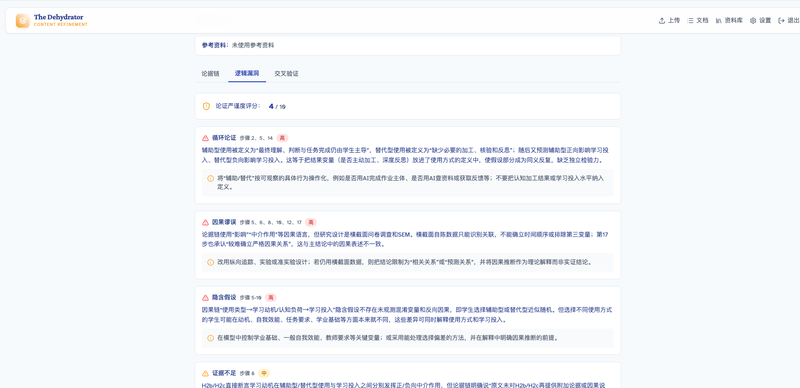Image resolution: width=800 pixels, height=388 pixels.
Task: Open the 交叉验证 tab
Action: [286, 74]
